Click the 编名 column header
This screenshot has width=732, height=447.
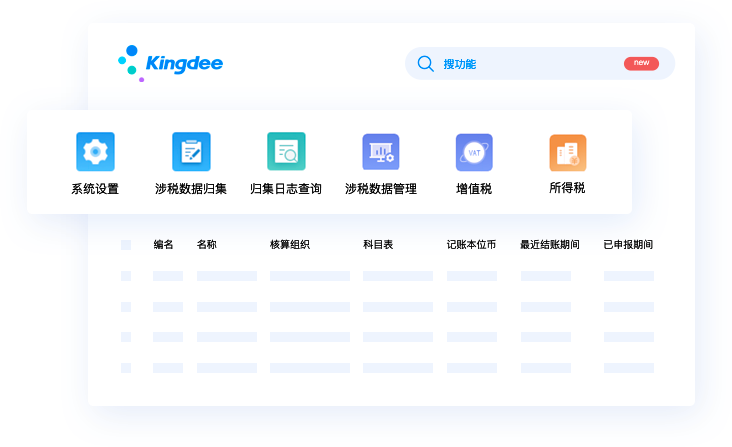pyautogui.click(x=164, y=245)
